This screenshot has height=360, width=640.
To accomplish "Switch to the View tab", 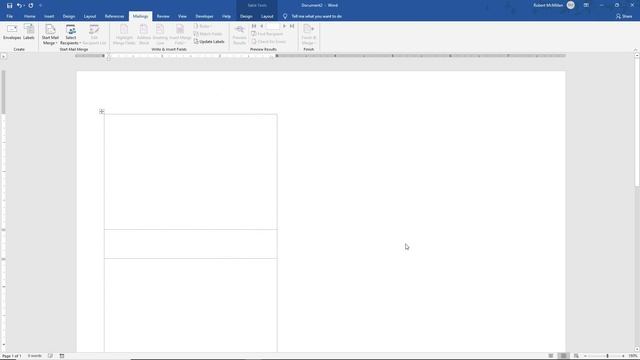I will (x=182, y=16).
